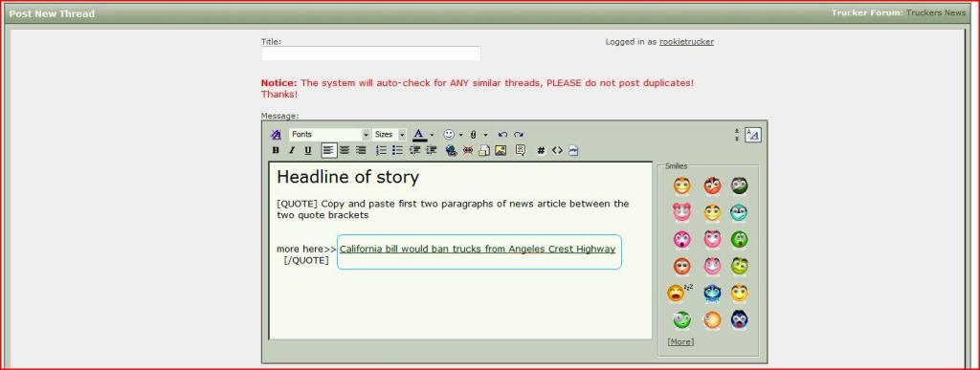The width and height of the screenshot is (980, 370).
Task: Insert an ordered numbered list
Action: [381, 150]
